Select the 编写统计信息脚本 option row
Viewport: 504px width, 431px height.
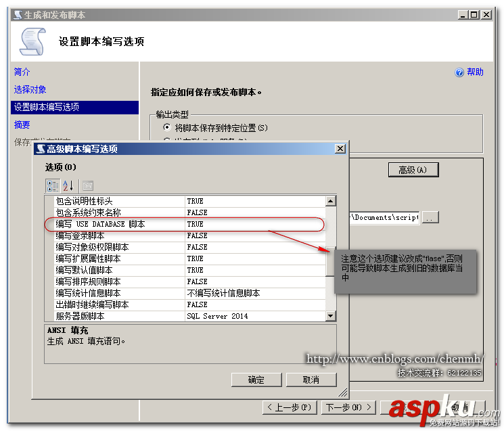tap(189, 293)
